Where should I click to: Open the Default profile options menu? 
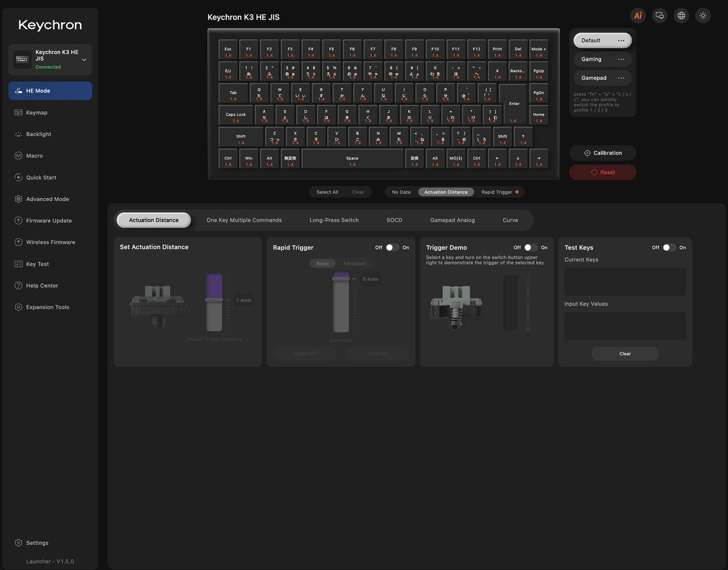(x=621, y=41)
